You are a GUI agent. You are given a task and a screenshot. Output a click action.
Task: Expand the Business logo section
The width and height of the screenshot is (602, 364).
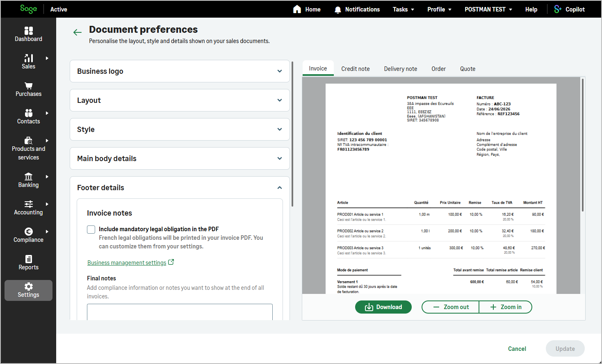click(180, 71)
